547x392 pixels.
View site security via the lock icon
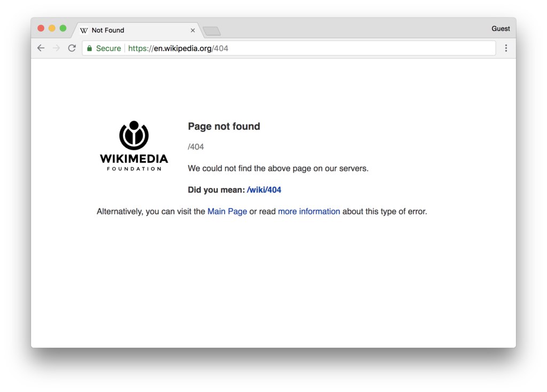click(x=89, y=49)
